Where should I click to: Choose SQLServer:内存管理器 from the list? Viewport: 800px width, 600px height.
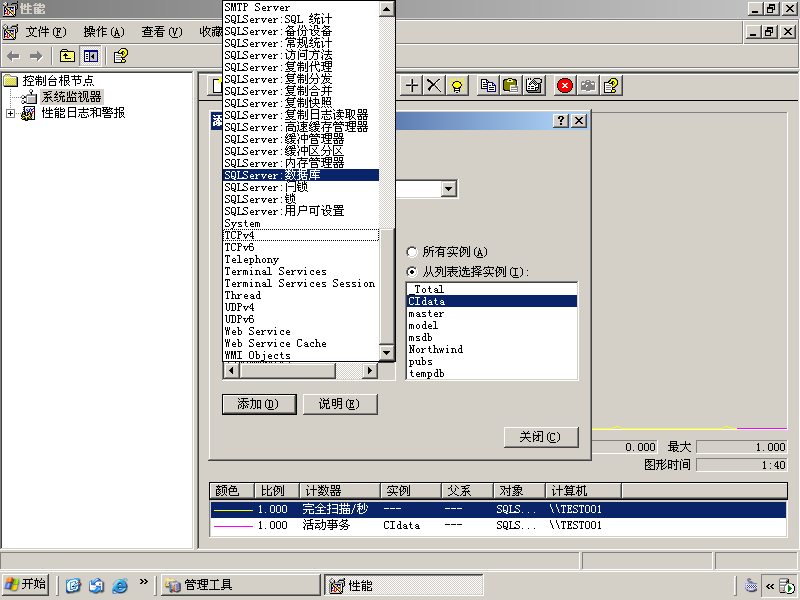pos(301,163)
